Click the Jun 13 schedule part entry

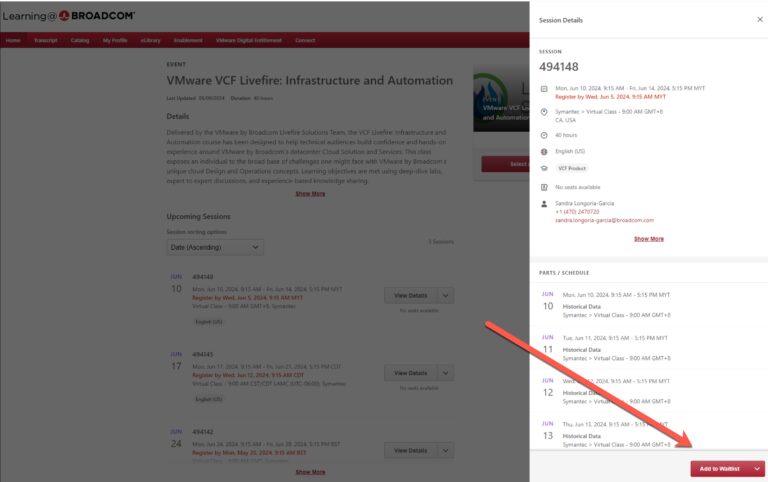tap(648, 434)
